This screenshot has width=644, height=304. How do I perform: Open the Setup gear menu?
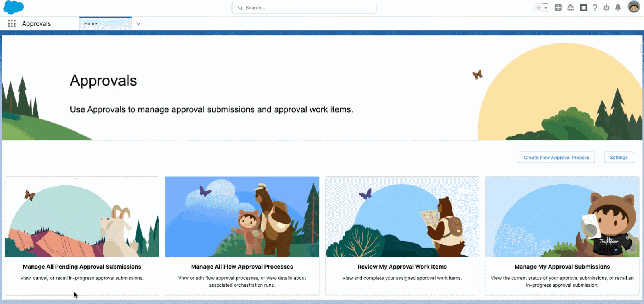(607, 8)
